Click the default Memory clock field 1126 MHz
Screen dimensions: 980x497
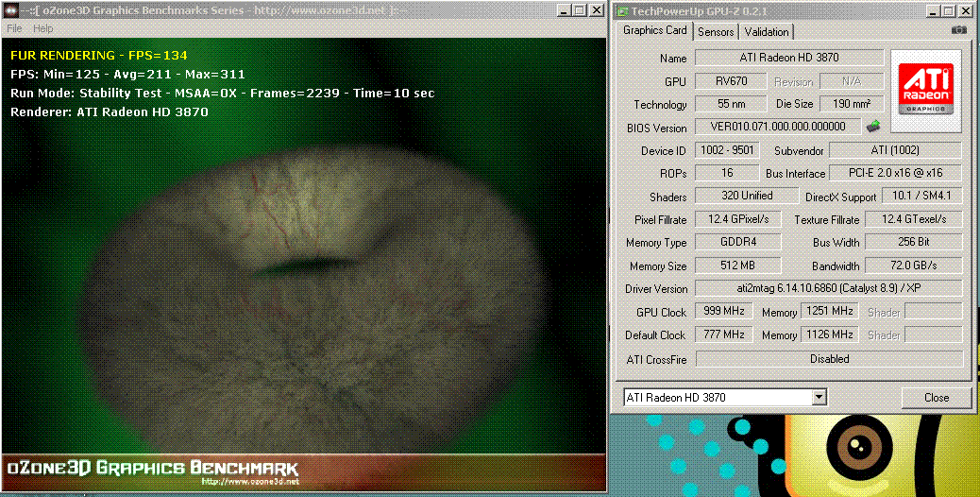(830, 334)
